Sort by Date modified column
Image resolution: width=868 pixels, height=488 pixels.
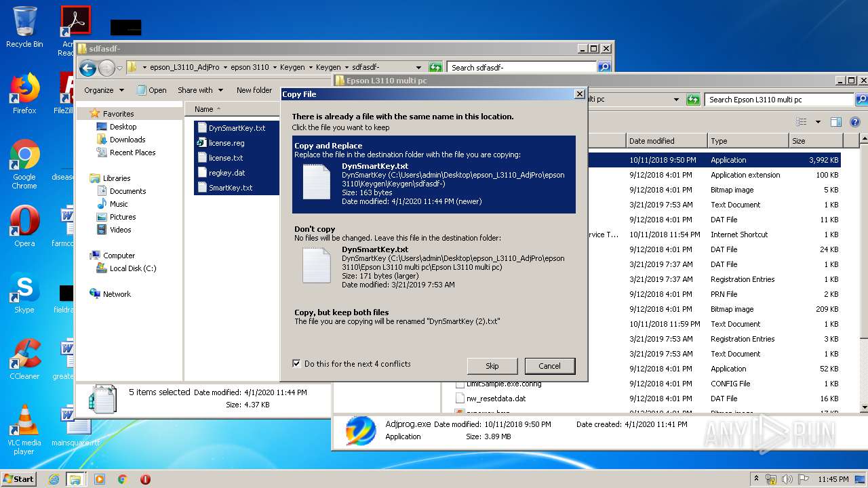(x=666, y=141)
